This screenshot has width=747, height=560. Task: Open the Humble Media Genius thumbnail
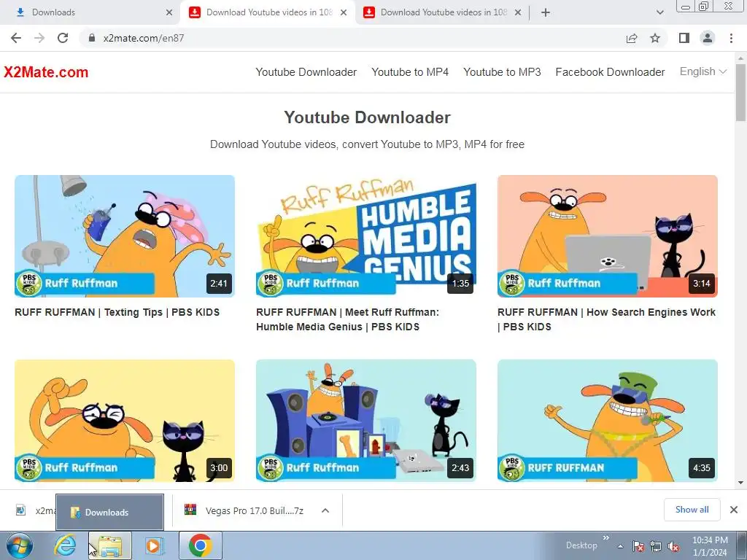pyautogui.click(x=366, y=236)
